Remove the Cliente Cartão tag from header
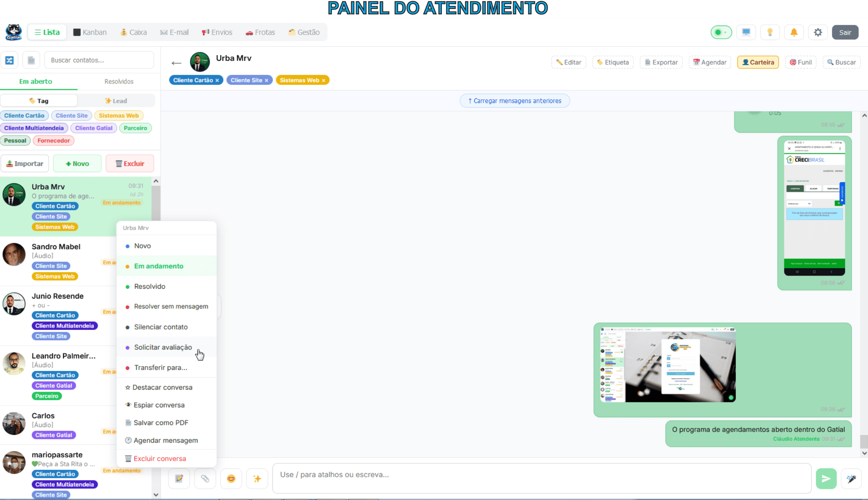 tap(217, 80)
